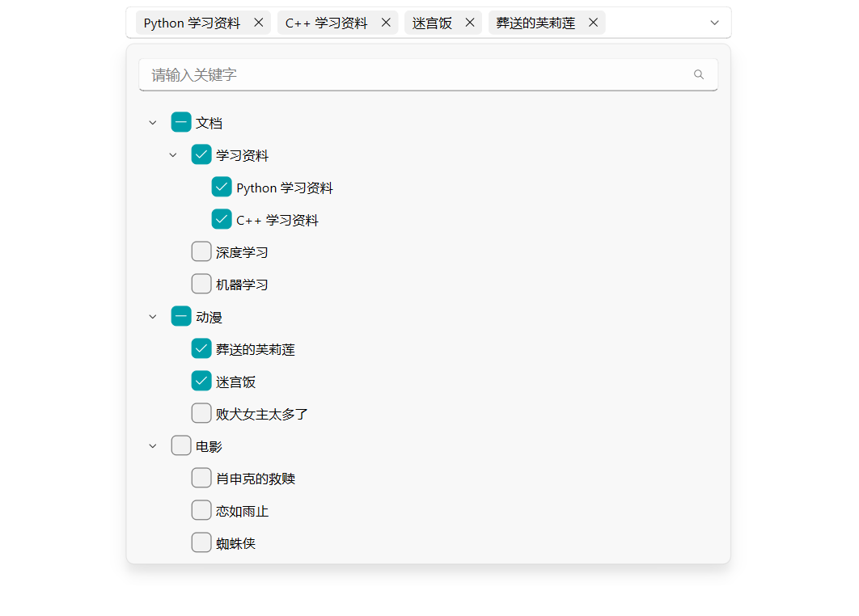Uncheck the "葬送的芙莉莲" checkbox in the tree
Screen dimensions: 859x616
point(201,348)
